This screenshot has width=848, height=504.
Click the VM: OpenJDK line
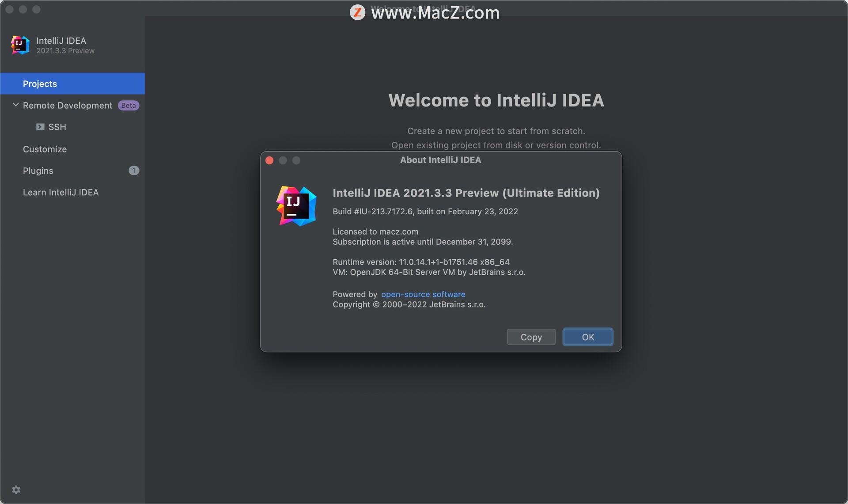[429, 272]
